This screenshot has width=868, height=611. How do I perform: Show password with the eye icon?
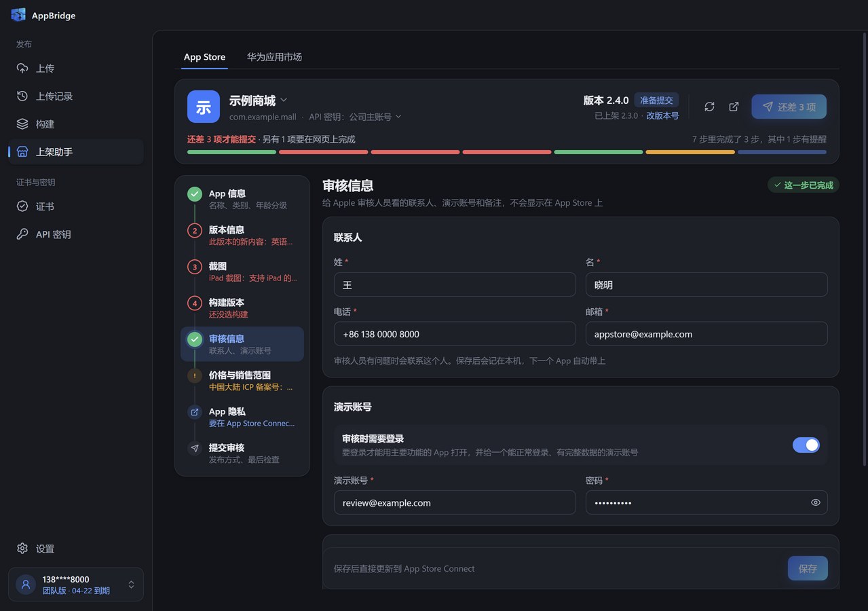click(x=816, y=502)
